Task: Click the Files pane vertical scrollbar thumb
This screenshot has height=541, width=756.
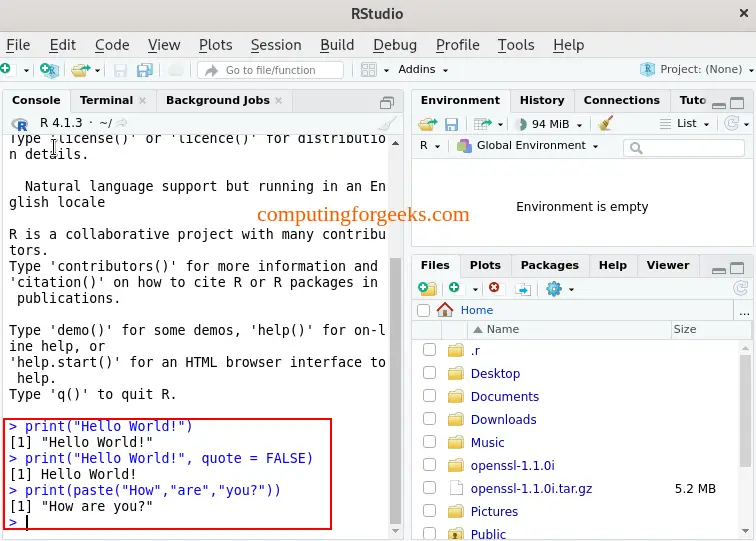Action: 745,411
